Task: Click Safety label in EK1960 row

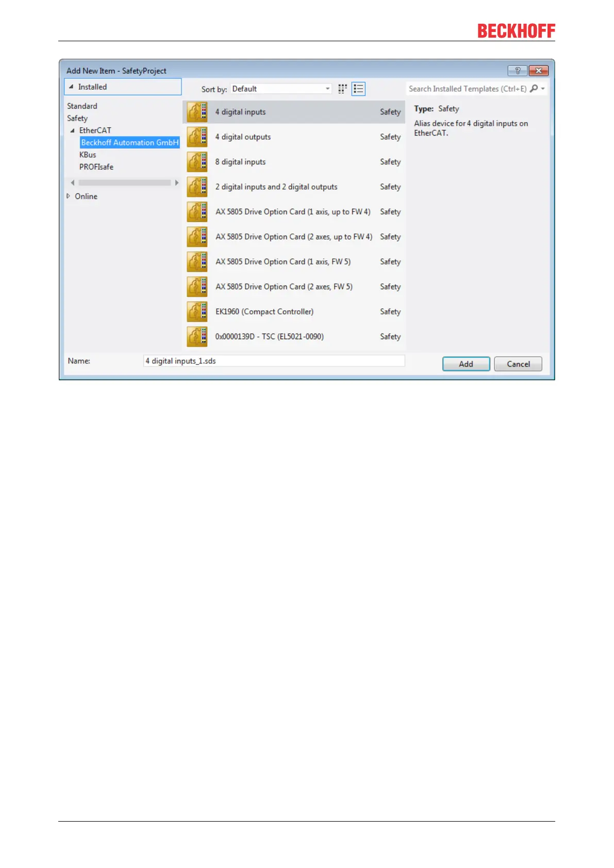Action: (390, 312)
